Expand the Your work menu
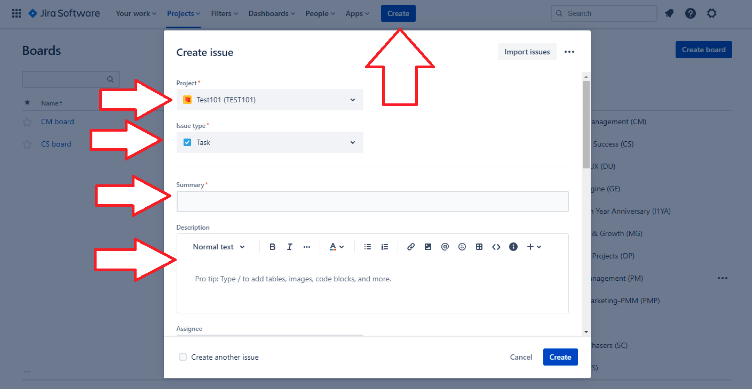Viewport: 752px width, 389px height. click(136, 13)
